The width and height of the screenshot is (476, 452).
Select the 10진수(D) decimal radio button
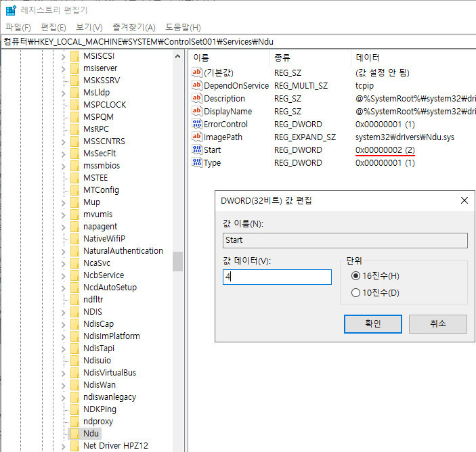(355, 293)
